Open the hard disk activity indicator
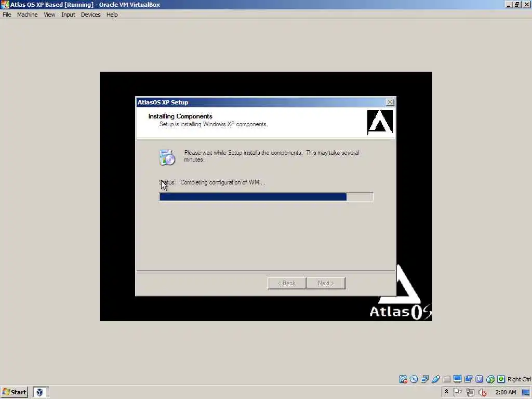Viewport: 532px width, 399px height. 403,379
